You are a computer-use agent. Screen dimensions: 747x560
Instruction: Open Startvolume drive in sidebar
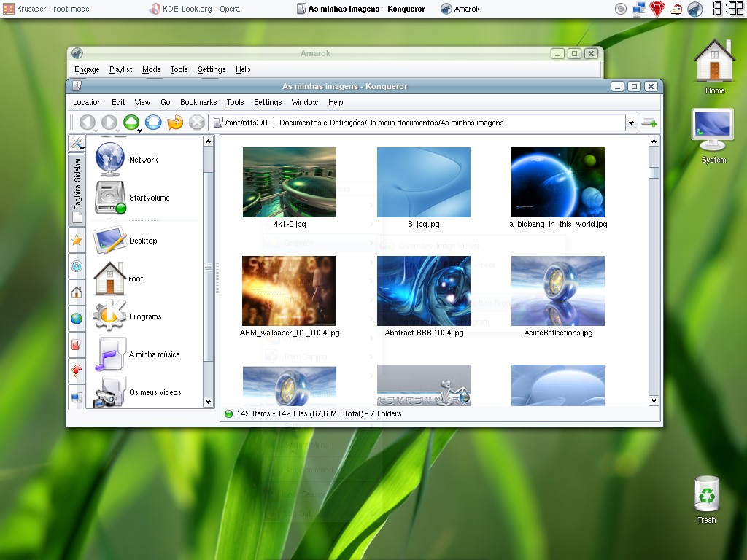point(133,198)
